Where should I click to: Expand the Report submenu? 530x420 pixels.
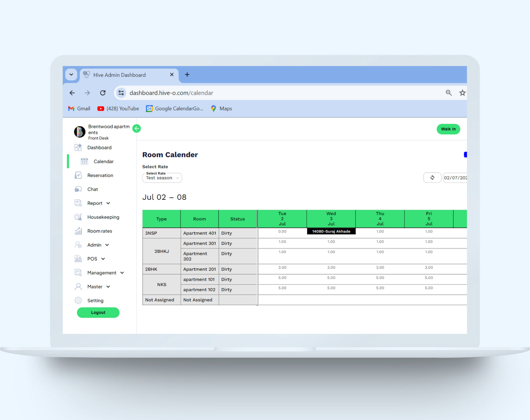click(108, 203)
